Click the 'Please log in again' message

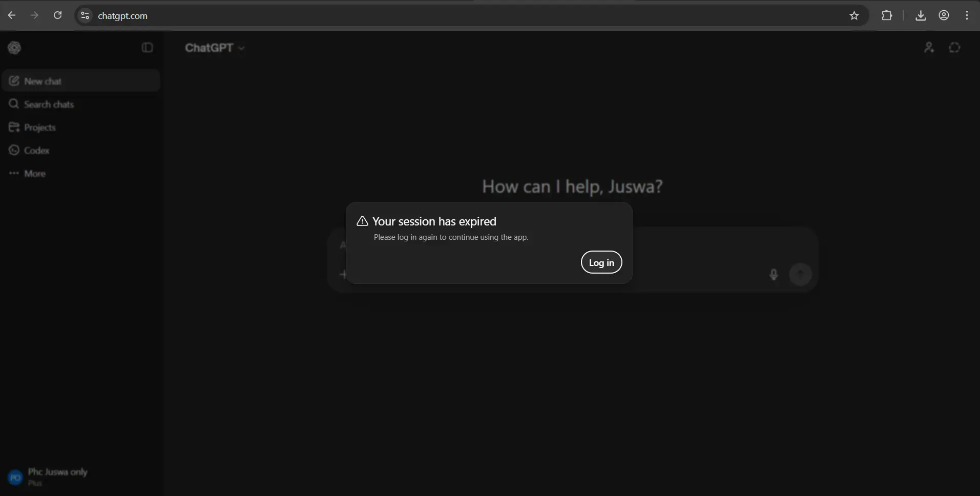451,237
